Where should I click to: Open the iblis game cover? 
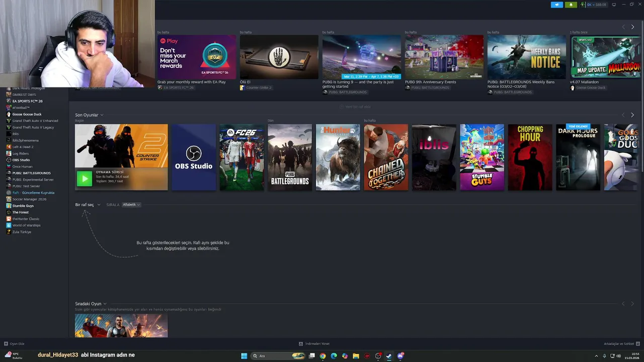click(x=434, y=157)
